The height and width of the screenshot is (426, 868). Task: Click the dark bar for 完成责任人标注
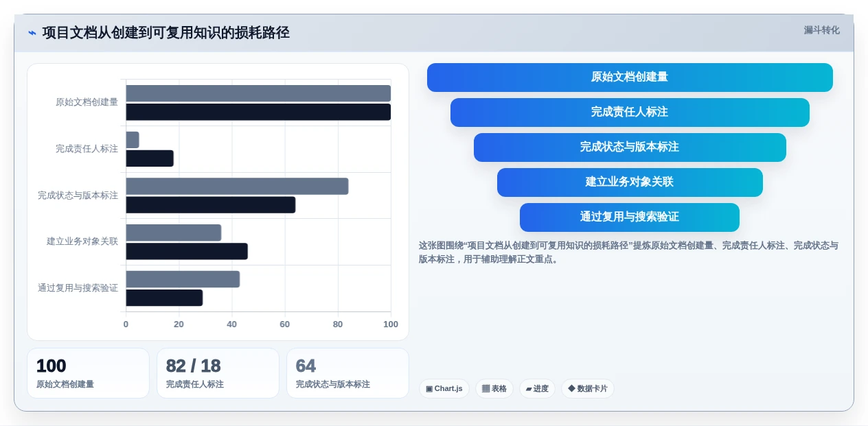[150, 158]
